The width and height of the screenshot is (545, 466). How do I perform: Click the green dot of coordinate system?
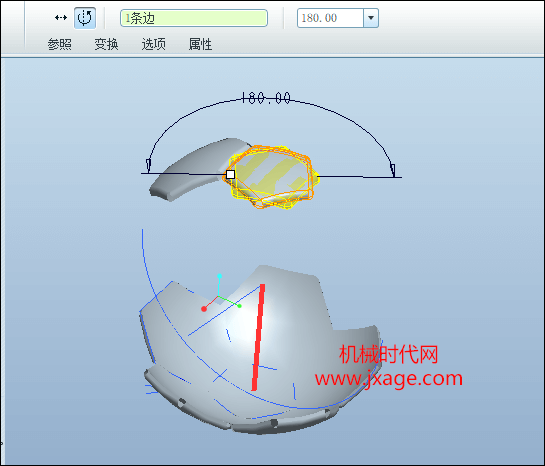coord(239,306)
